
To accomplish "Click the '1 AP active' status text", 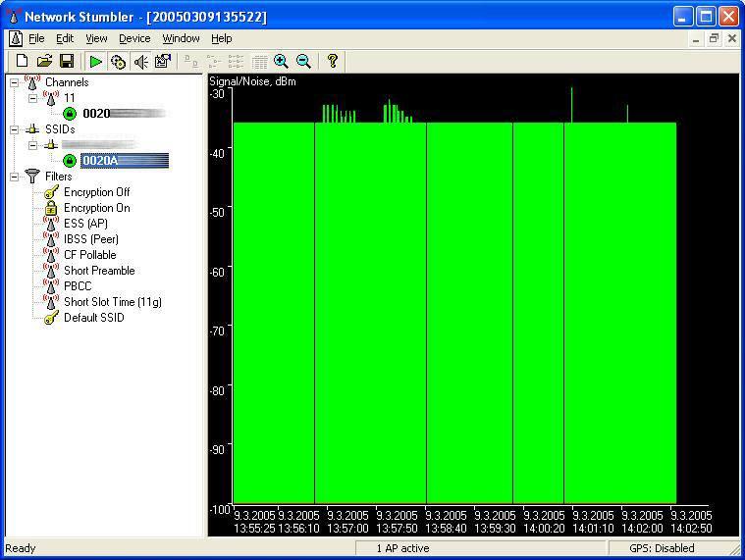I will tap(402, 548).
